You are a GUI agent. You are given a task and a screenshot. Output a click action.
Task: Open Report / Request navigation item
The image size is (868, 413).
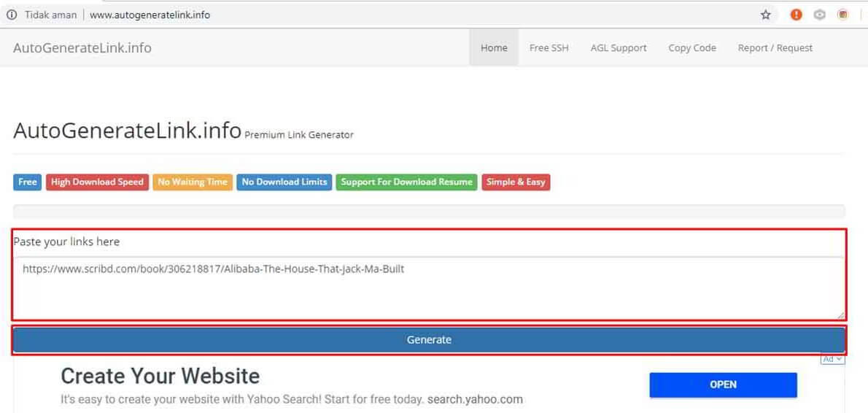pos(775,47)
